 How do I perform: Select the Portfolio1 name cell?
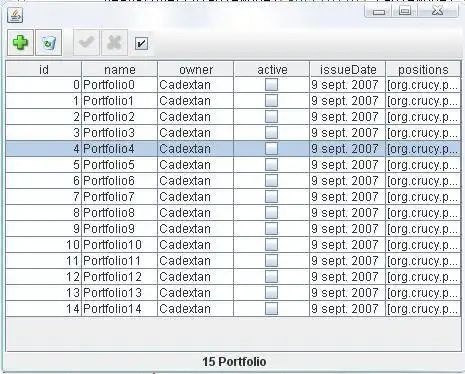coord(120,101)
